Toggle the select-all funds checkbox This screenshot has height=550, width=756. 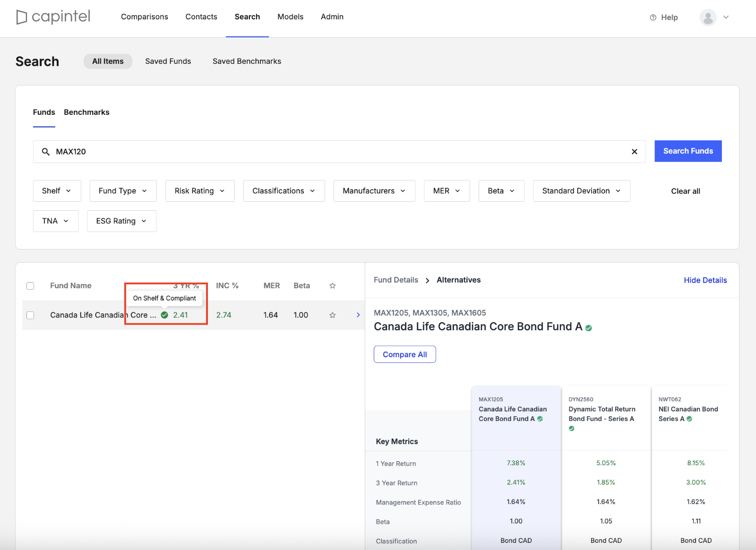[x=30, y=286]
